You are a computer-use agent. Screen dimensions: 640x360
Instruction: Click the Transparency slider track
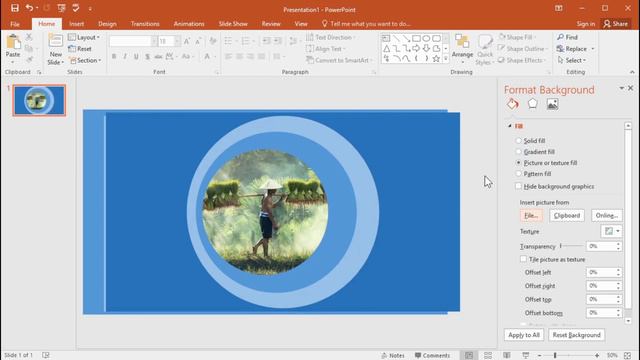pyautogui.click(x=572, y=246)
